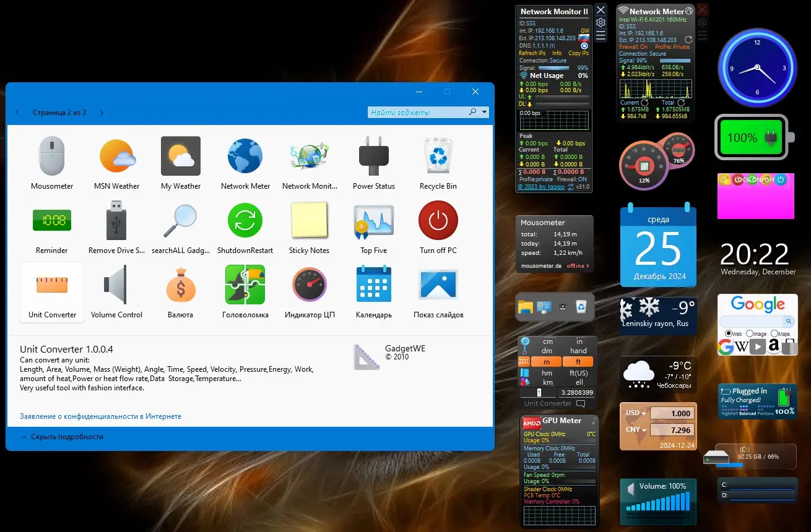The height and width of the screenshot is (532, 811).
Task: Toggle the round blue button beside DNS in Network Monitor II
Action: tap(584, 46)
